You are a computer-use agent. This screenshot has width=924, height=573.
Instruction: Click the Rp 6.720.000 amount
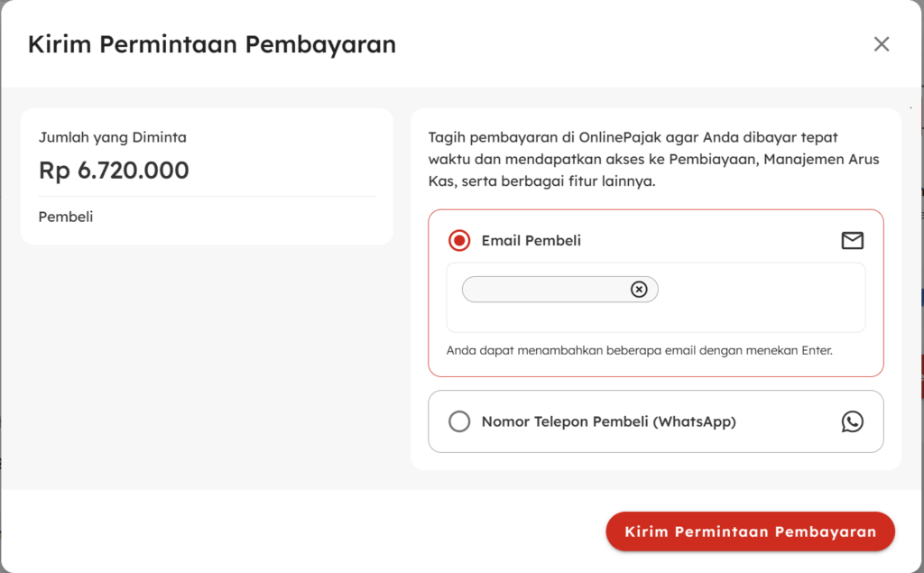point(114,170)
